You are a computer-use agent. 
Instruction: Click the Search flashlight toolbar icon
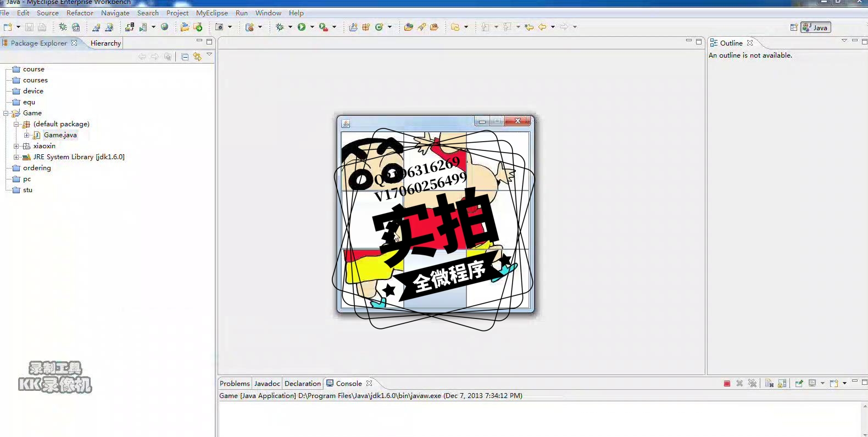click(x=421, y=27)
